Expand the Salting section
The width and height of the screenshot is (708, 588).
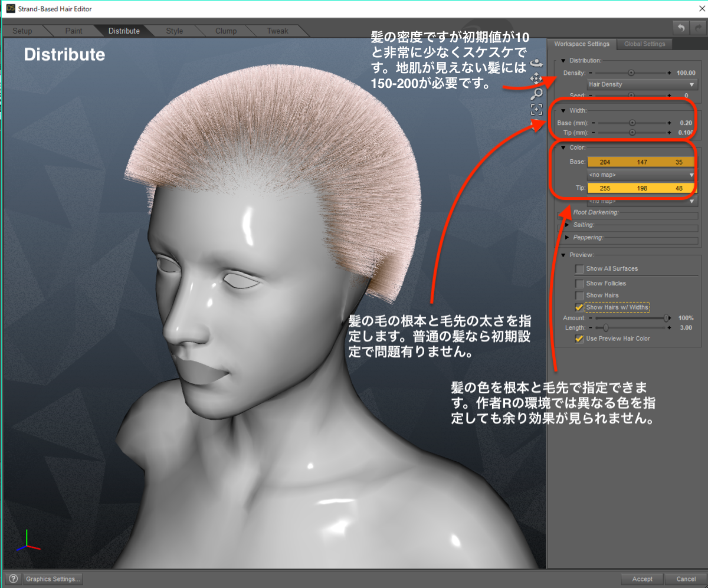click(x=568, y=225)
